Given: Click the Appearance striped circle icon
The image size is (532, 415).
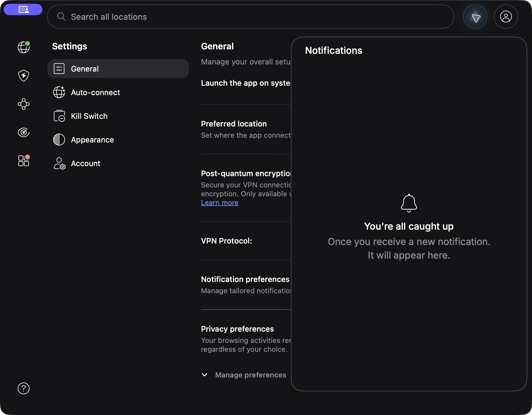Looking at the screenshot, I should (59, 140).
